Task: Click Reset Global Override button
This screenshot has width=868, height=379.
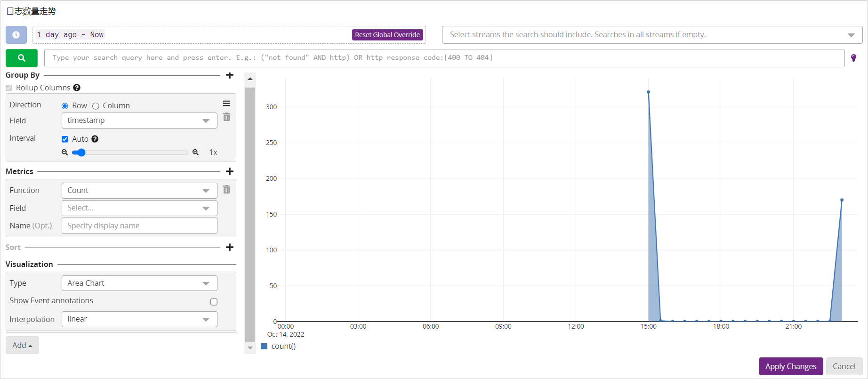Action: click(x=387, y=35)
